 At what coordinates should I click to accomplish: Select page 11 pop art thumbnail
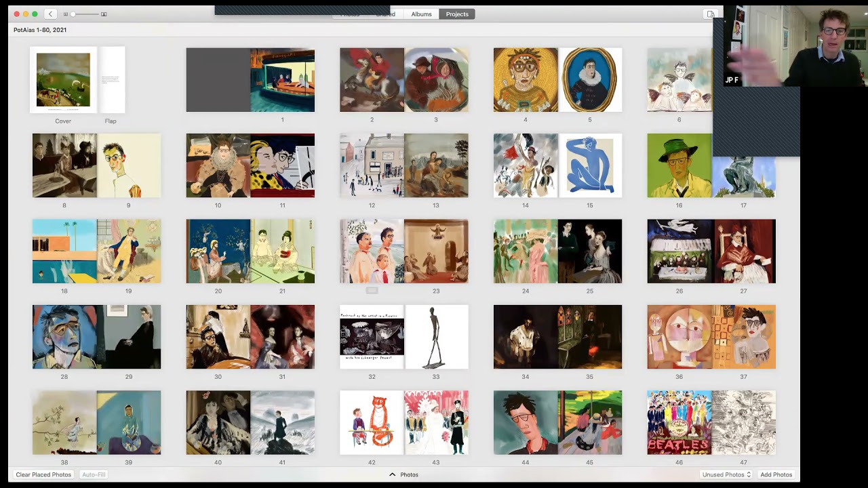pos(282,165)
